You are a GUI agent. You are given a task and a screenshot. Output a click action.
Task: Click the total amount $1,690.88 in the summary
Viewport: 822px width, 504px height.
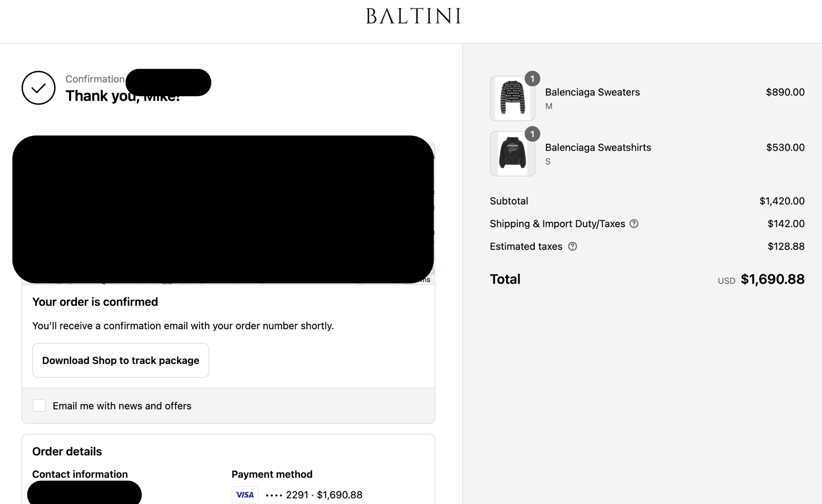(x=772, y=279)
